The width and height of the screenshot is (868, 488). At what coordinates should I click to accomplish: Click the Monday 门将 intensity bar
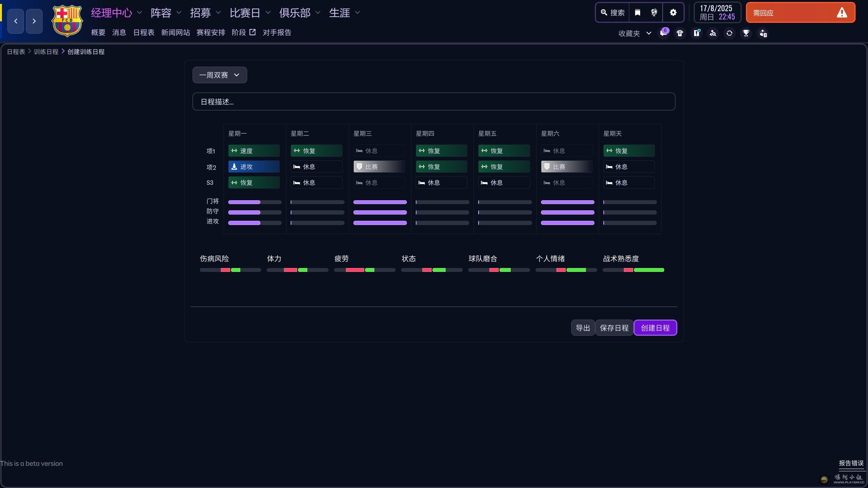(255, 202)
